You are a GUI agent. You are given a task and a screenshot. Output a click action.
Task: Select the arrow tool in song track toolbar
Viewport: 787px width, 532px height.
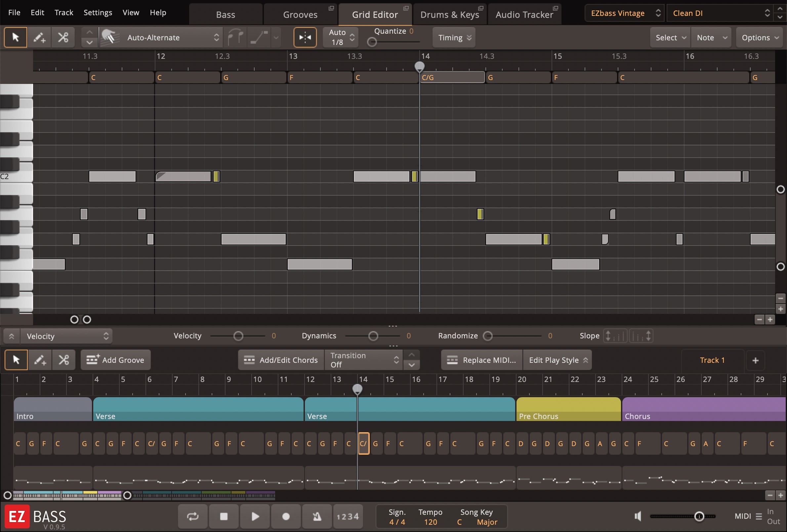(x=16, y=360)
